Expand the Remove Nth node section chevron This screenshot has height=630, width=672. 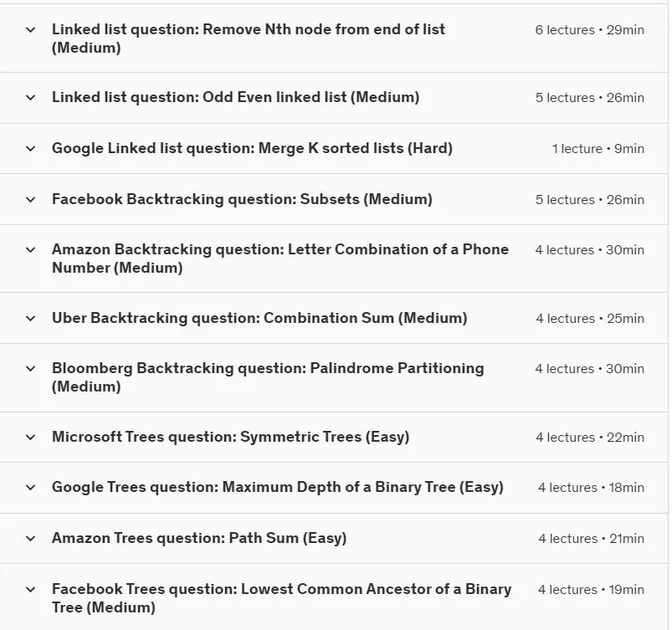[x=30, y=30]
